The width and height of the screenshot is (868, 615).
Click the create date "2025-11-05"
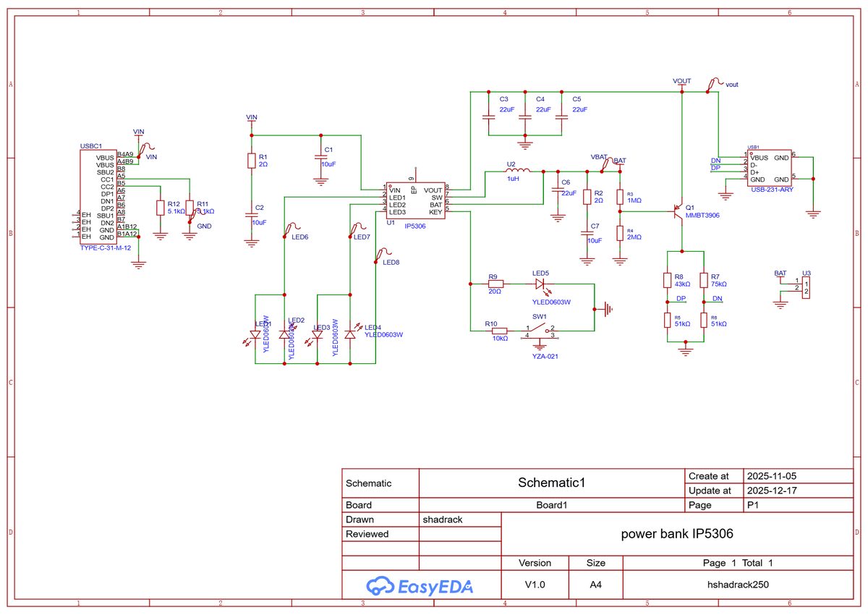click(x=772, y=476)
